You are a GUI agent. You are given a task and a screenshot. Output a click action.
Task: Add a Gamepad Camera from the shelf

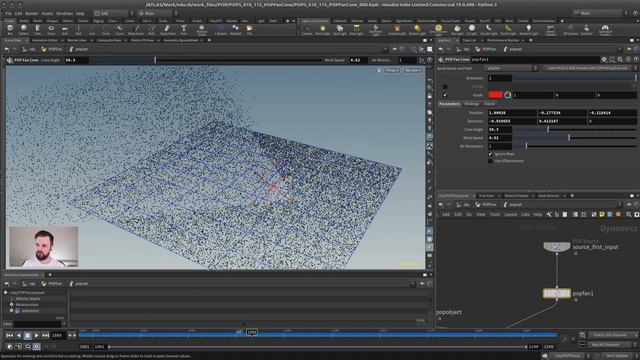point(605,29)
